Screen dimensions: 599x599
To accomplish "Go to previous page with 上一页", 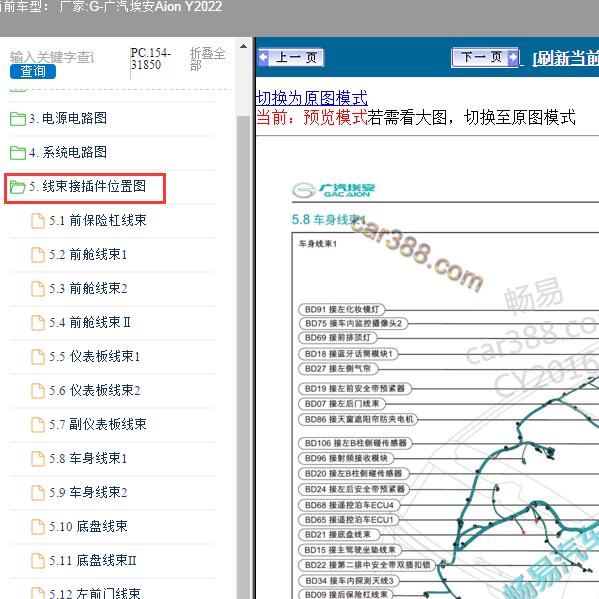I will 291,58.
